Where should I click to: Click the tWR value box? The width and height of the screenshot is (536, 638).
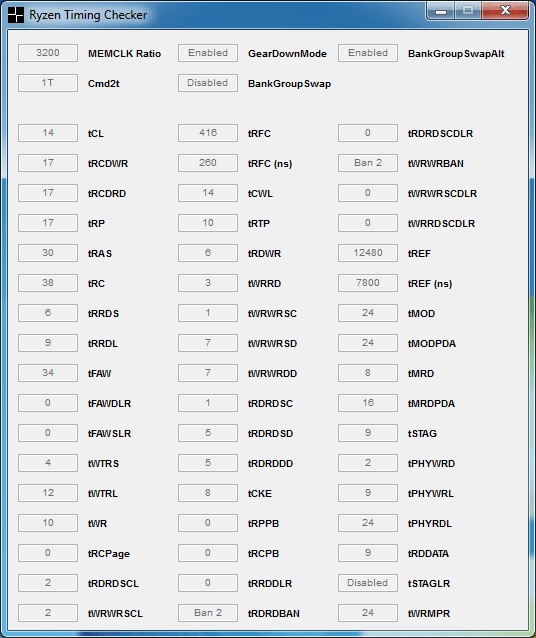(48, 523)
